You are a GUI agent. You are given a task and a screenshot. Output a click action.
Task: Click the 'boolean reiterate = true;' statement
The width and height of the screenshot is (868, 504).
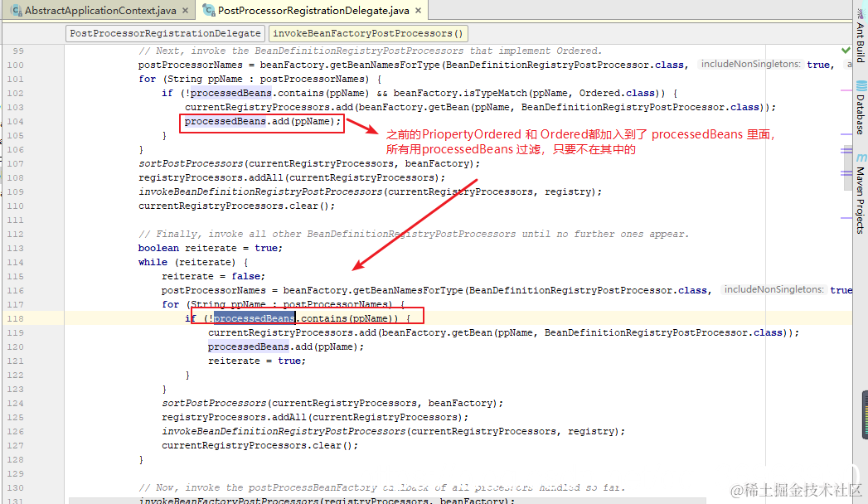coord(211,248)
